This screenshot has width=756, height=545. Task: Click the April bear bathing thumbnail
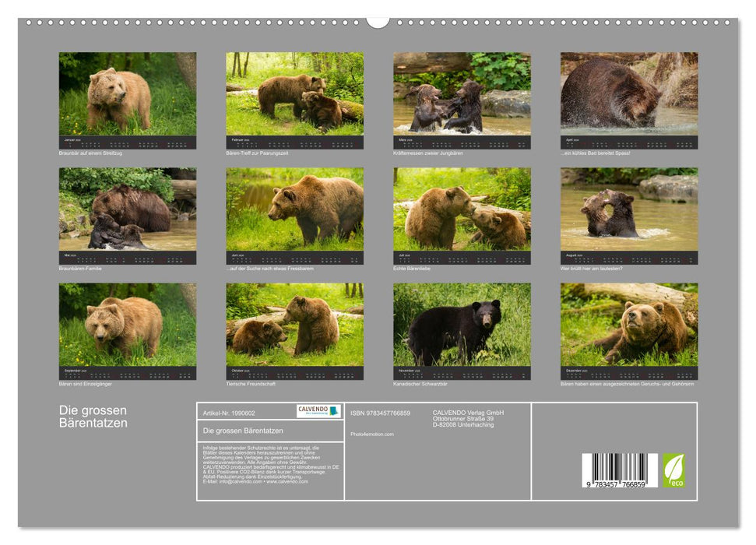click(631, 93)
